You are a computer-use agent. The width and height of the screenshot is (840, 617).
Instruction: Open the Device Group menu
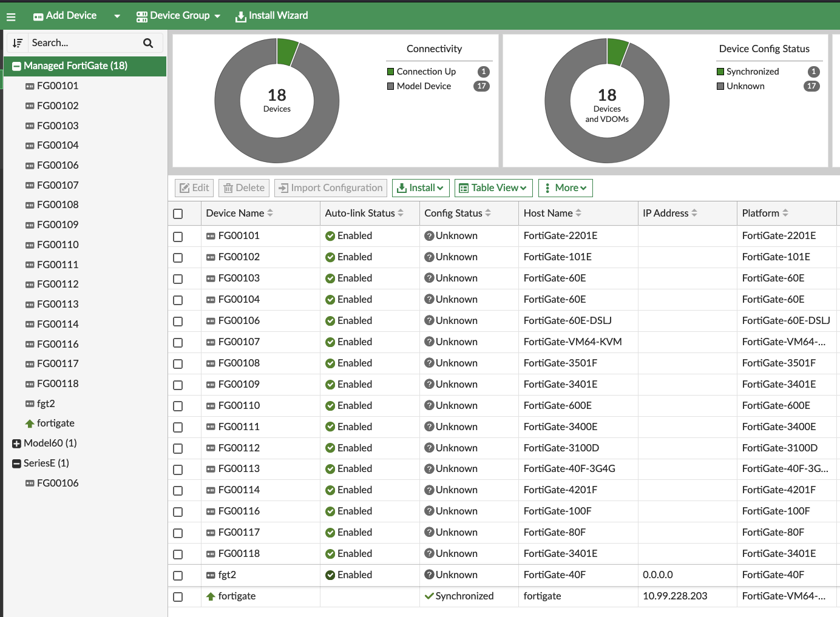(x=178, y=16)
